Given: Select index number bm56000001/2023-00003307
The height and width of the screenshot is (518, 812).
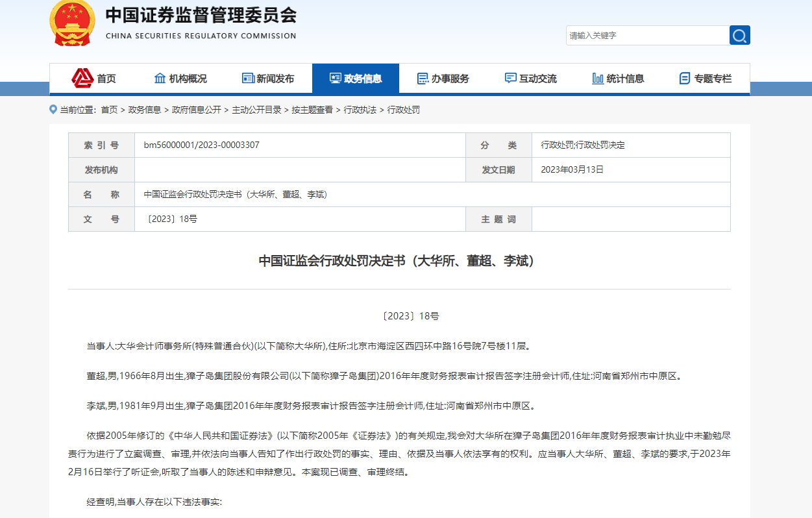Looking at the screenshot, I should click(x=202, y=145).
